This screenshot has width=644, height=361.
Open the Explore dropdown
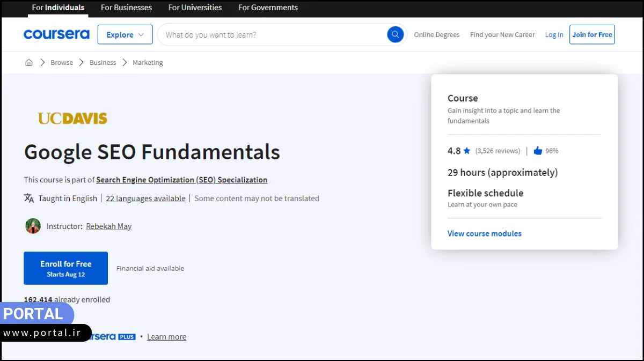125,34
